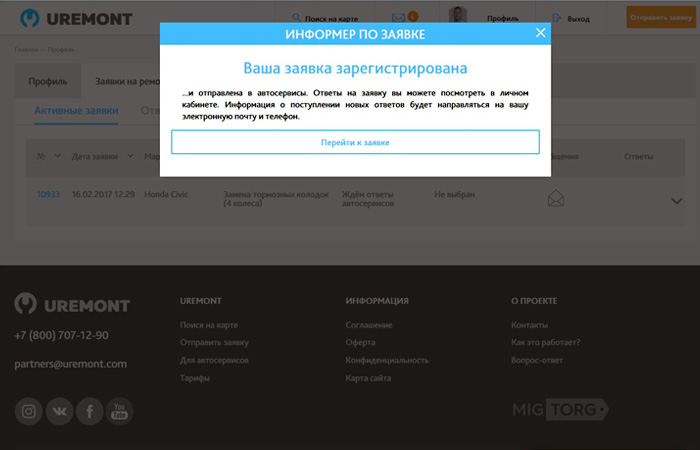This screenshot has height=450, width=700.
Task: Open the Instagram social icon in footer
Action: [29, 411]
